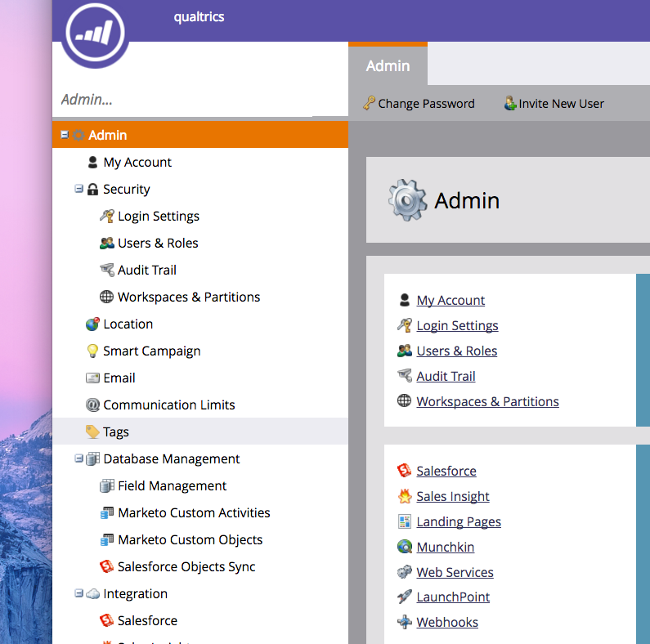This screenshot has width=650, height=644.
Task: Click the people icon beside Users & Roles in tree
Action: (x=107, y=243)
